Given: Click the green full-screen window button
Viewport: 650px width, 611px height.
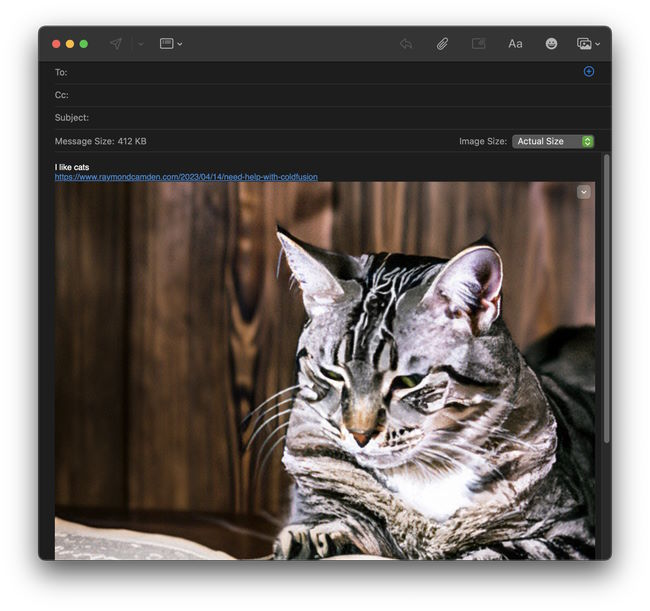Looking at the screenshot, I should point(84,44).
